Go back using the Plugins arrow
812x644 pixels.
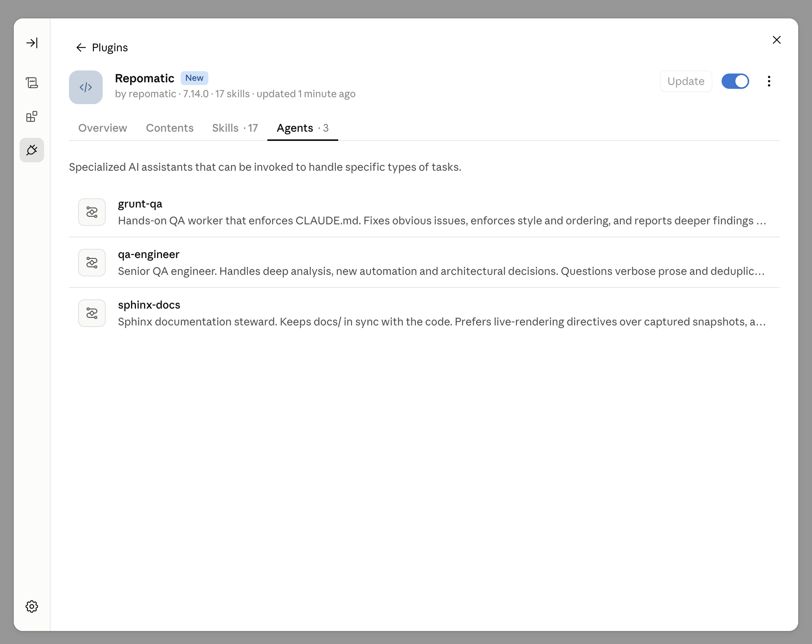tap(81, 47)
